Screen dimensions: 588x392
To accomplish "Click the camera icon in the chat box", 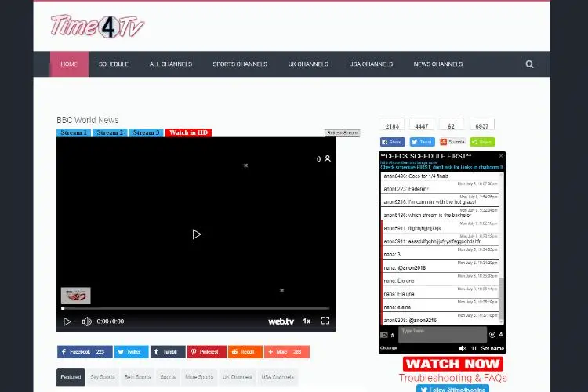I will 384,335.
